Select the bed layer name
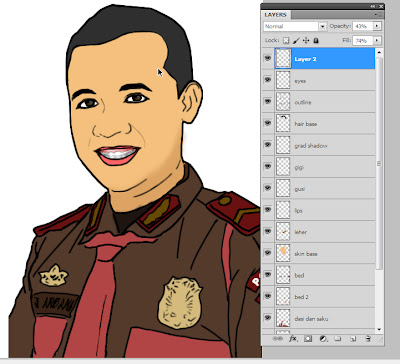The image size is (400, 364). pyautogui.click(x=299, y=275)
